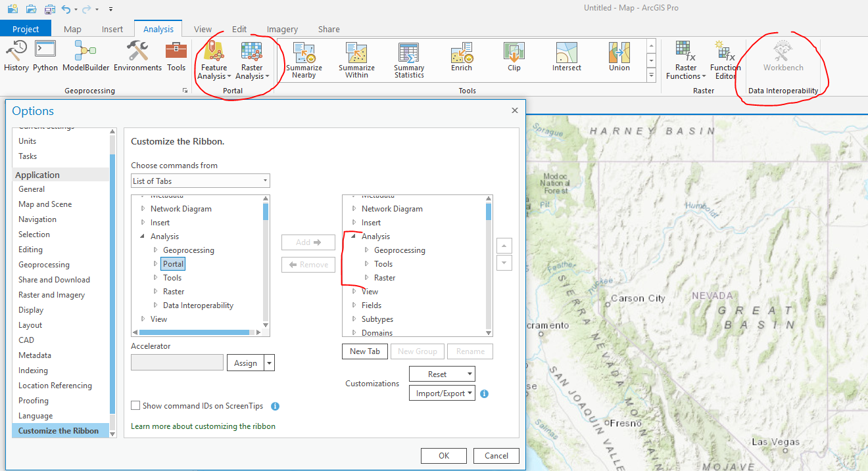This screenshot has width=868, height=471.
Task: Open the Python window icon
Action: (45, 56)
